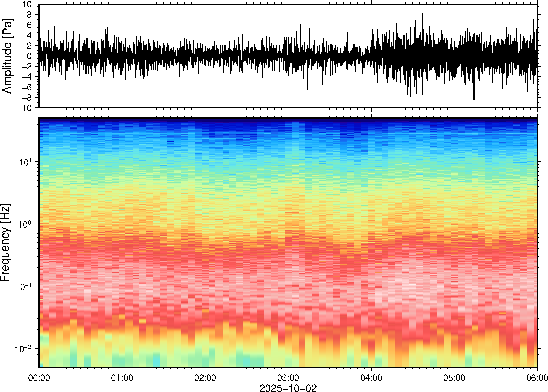
Task: Click the 10¹ frequency tick label
Action: coord(25,162)
